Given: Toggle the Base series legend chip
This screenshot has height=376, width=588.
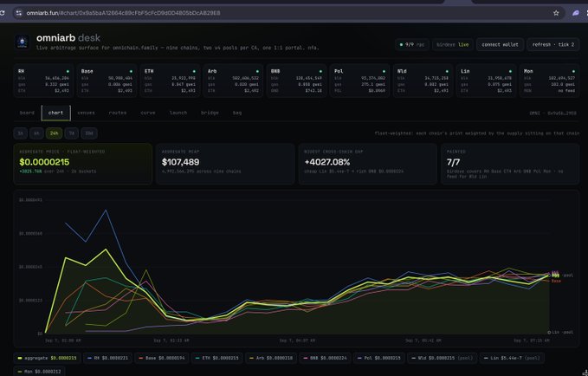Looking at the screenshot, I should coord(162,359).
